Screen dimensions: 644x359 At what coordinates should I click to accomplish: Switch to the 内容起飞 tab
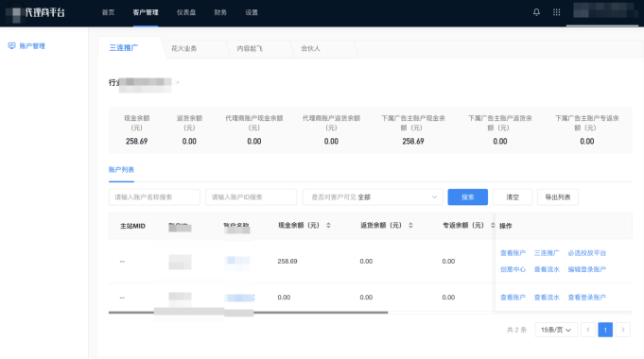[x=250, y=48]
